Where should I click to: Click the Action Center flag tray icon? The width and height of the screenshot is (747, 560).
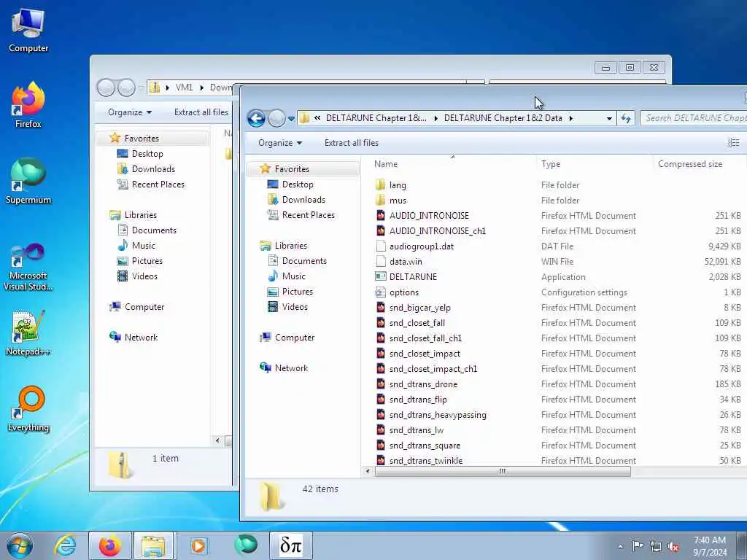click(x=638, y=545)
